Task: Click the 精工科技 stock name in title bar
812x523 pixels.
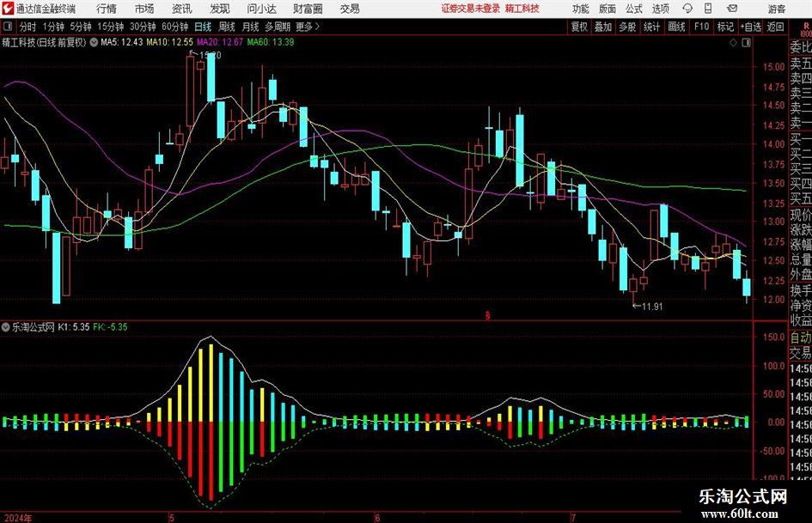Action: (522, 9)
